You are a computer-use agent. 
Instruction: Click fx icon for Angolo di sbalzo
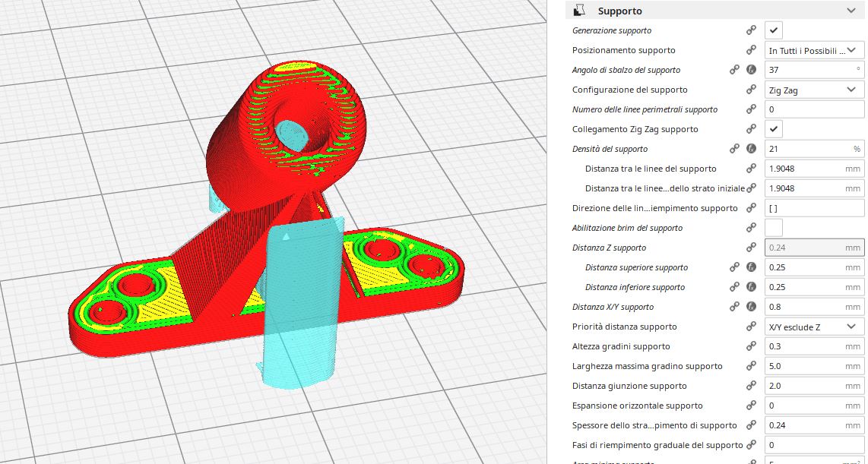point(751,70)
